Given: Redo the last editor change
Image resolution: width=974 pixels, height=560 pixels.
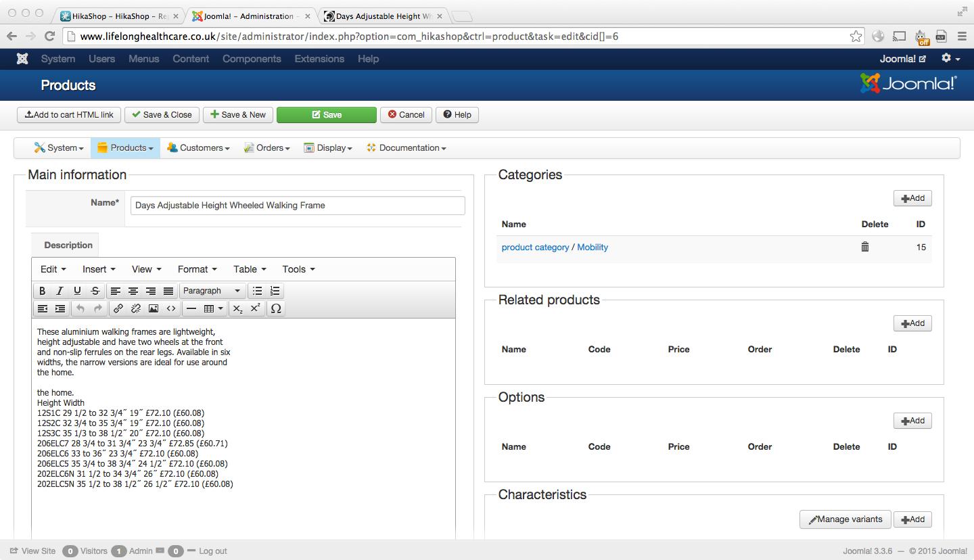Looking at the screenshot, I should tap(98, 308).
